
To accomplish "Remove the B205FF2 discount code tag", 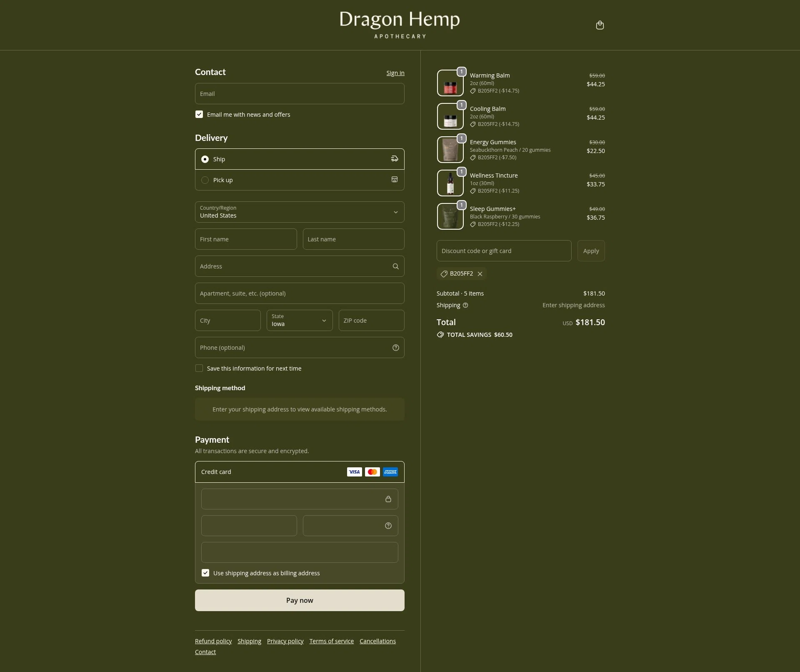I will point(480,274).
